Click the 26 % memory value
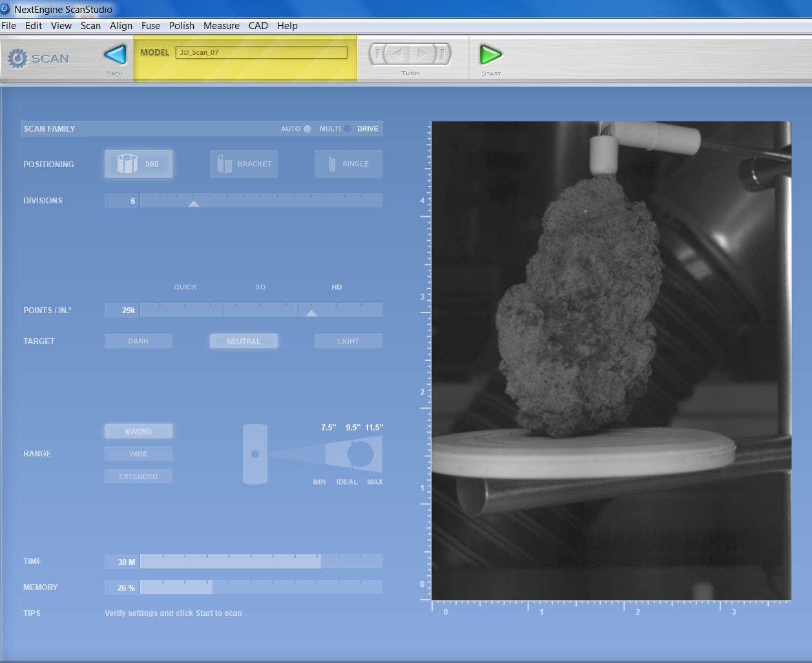 click(x=126, y=588)
